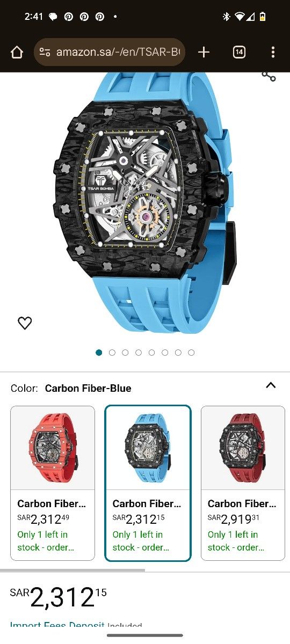Open a new tab with plus icon
This screenshot has height=644, width=290.
tap(204, 52)
